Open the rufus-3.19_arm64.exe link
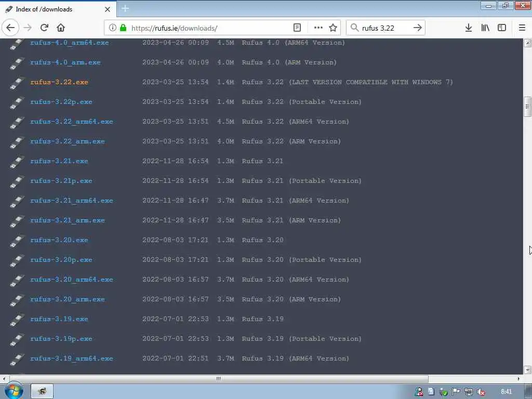The image size is (532, 399). tap(72, 358)
